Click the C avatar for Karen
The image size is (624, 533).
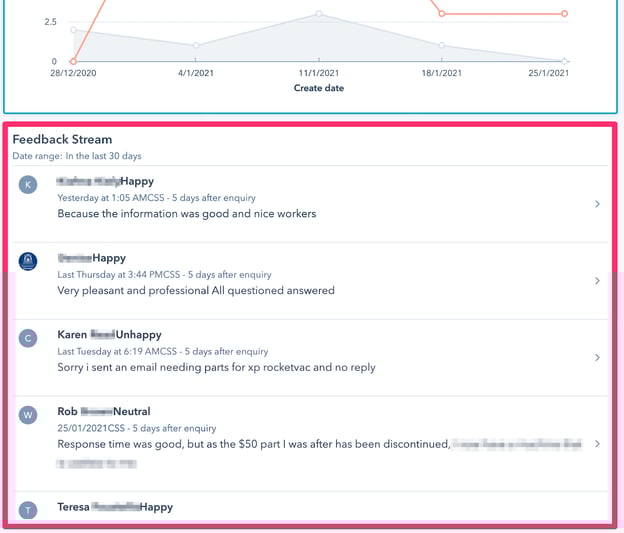28,338
